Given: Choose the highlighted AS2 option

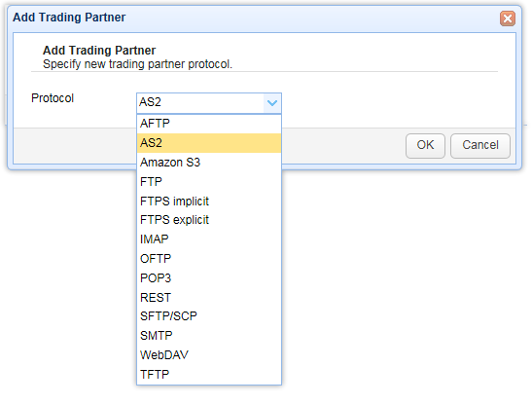Looking at the screenshot, I should click(x=209, y=143).
